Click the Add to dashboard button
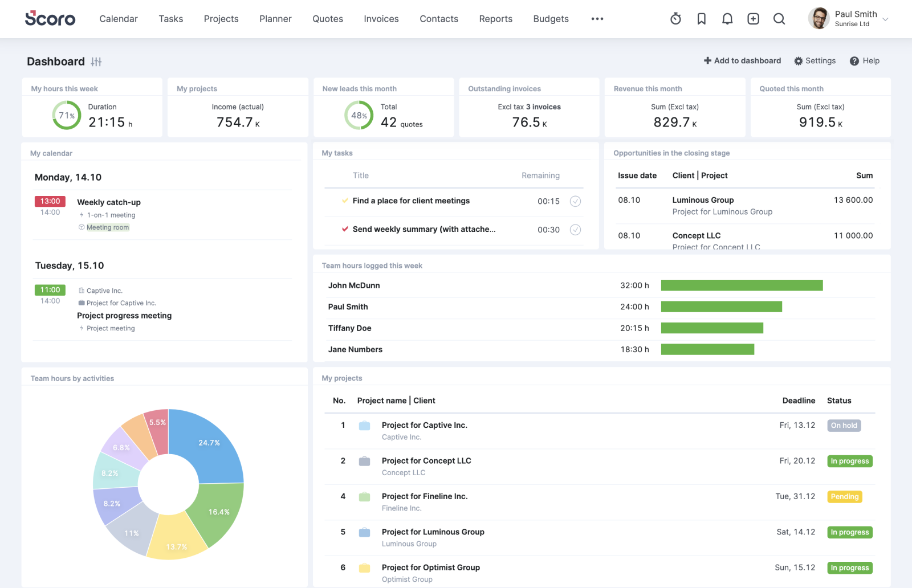 [742, 60]
